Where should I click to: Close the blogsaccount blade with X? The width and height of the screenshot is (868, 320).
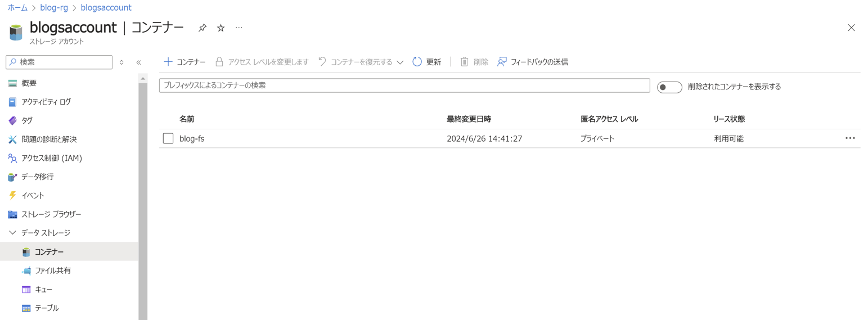pos(851,28)
